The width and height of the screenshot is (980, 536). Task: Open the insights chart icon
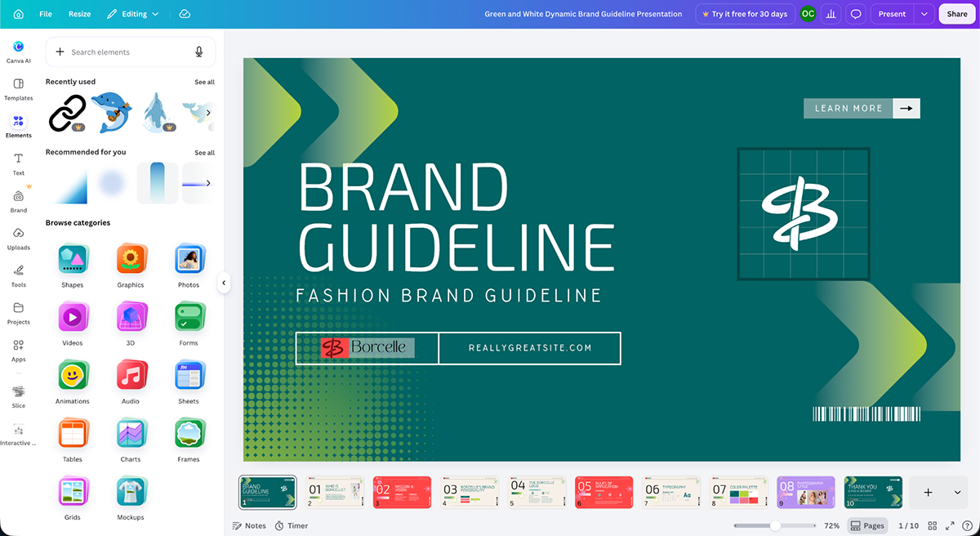[831, 14]
